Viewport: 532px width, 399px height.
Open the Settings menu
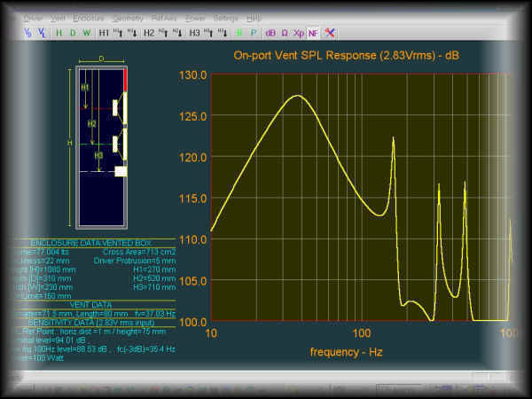(225, 19)
